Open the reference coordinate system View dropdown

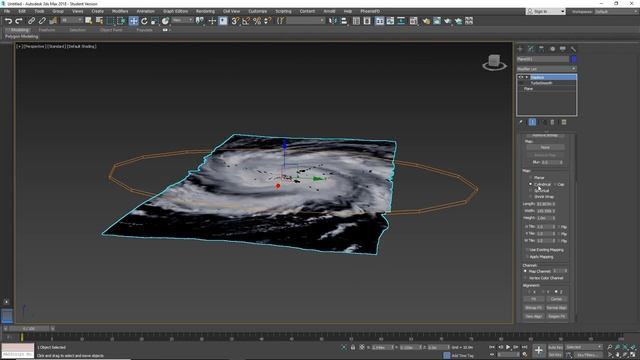[182, 20]
